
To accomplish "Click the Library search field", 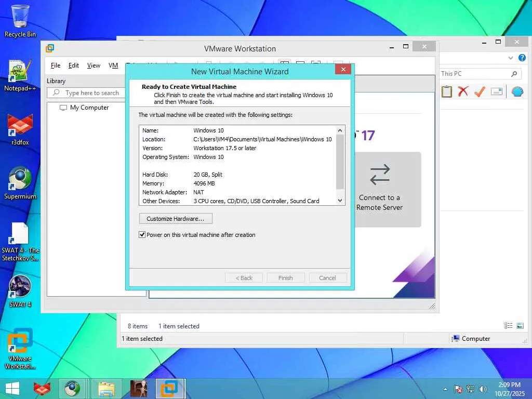I will (x=87, y=92).
